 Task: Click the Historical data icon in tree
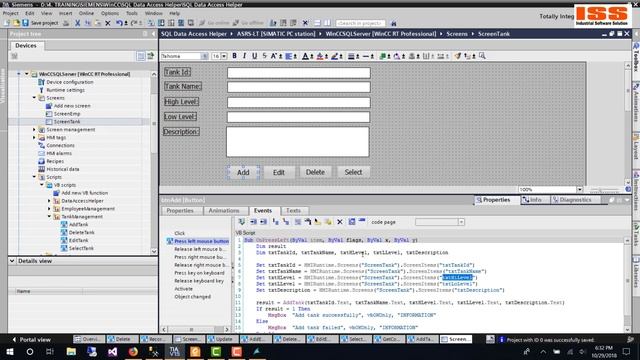tap(41, 169)
